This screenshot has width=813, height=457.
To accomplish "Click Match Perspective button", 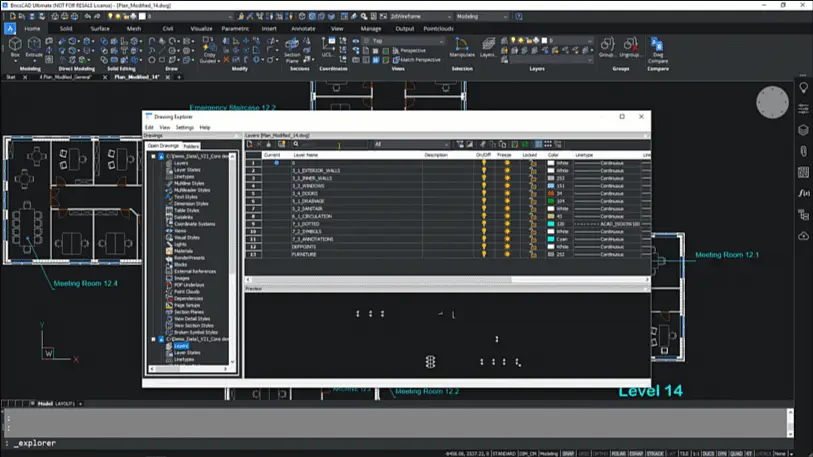I will (x=416, y=60).
